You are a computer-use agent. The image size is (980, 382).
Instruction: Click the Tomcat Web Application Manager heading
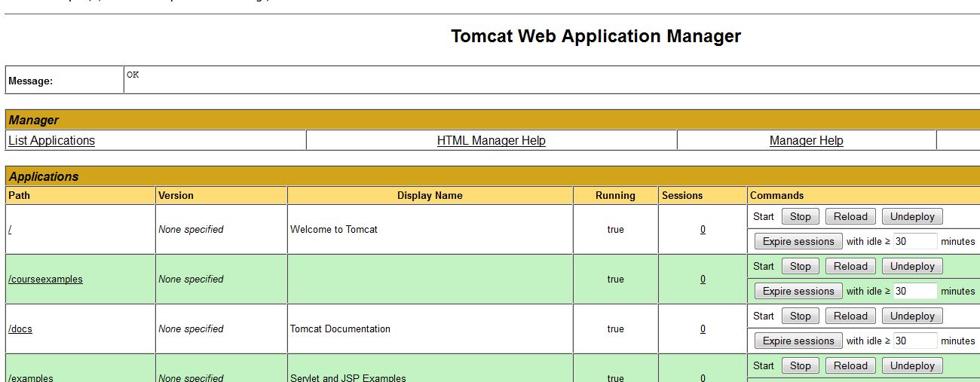[x=596, y=36]
